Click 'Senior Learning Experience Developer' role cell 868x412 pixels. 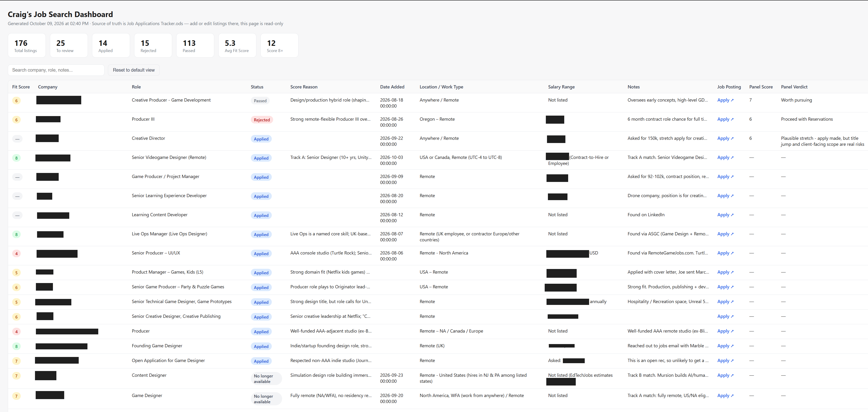169,196
